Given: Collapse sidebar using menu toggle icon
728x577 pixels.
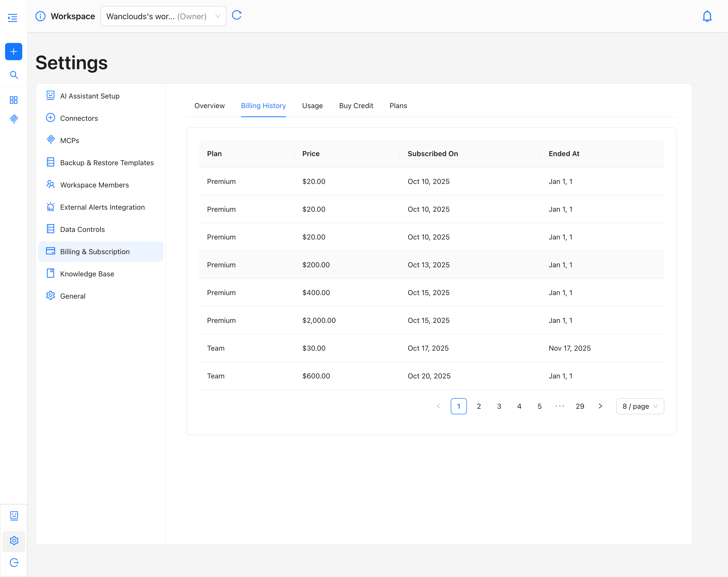Looking at the screenshot, I should coord(13,17).
